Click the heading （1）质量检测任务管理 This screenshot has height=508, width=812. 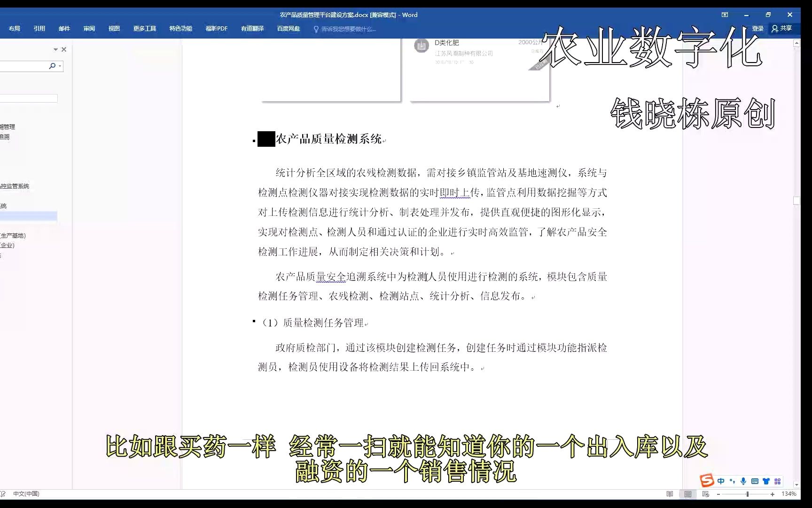[x=311, y=323]
